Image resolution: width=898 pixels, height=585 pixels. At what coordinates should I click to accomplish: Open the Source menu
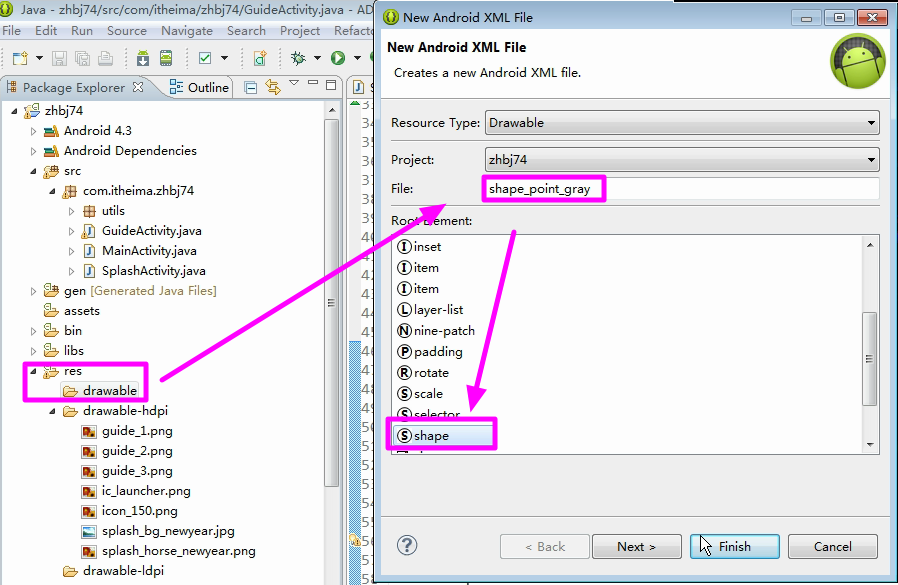[x=127, y=31]
